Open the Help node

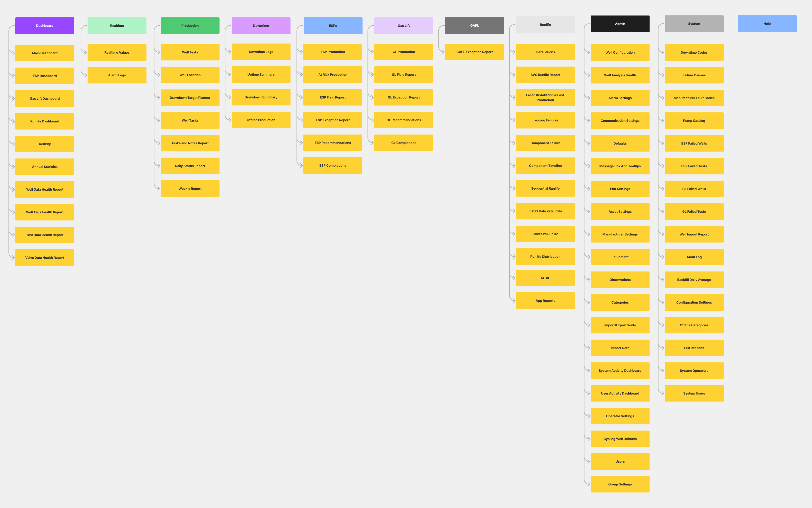click(767, 24)
